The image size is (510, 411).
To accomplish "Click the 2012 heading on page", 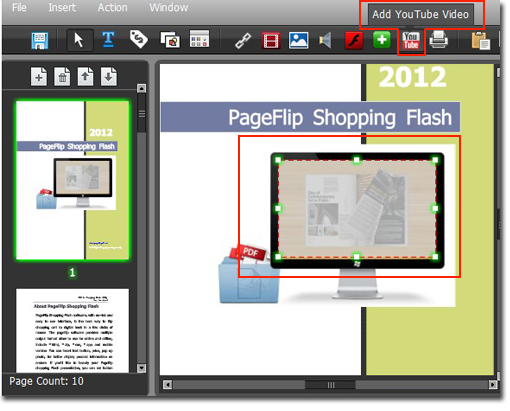I will (412, 77).
